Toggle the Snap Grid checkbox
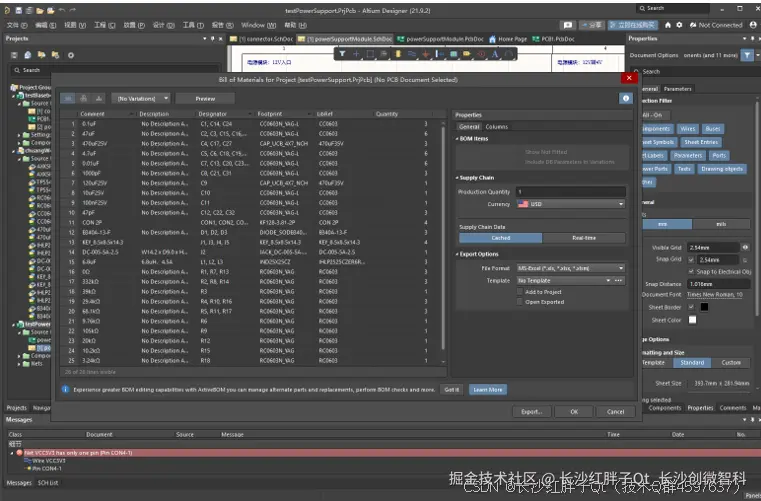Screen dimensions: 761x501 coord(691,260)
